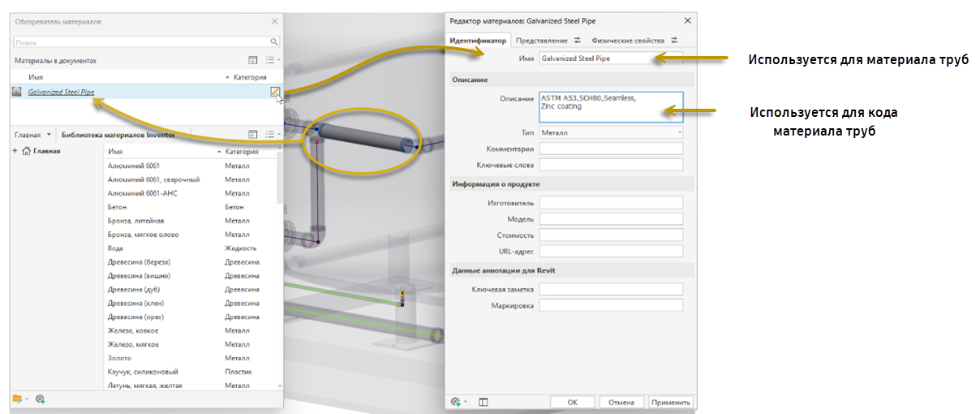This screenshot has height=414, width=980.
Task: Click the Поиск search field
Action: point(142,41)
